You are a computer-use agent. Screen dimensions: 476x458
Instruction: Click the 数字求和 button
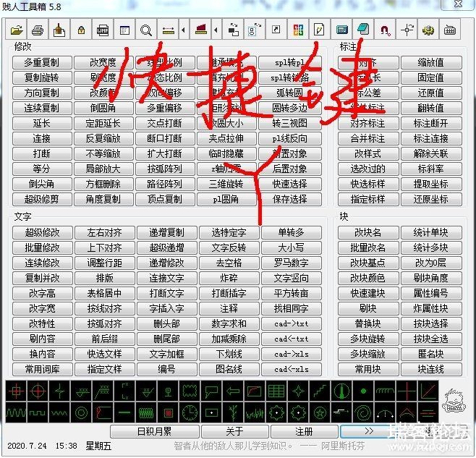click(229, 323)
